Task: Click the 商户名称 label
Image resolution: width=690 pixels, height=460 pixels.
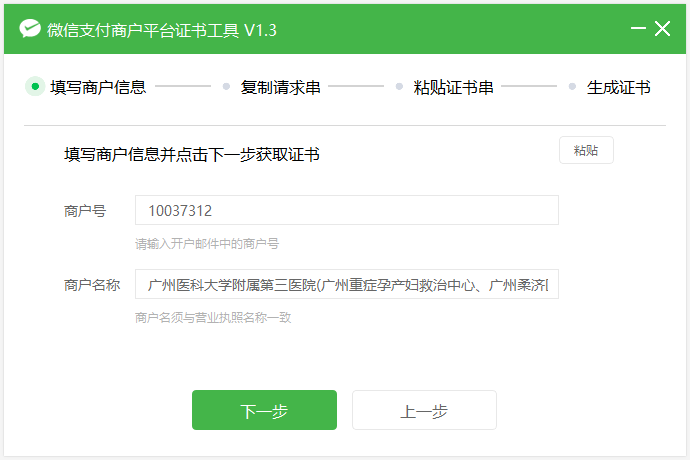Action: (x=92, y=285)
